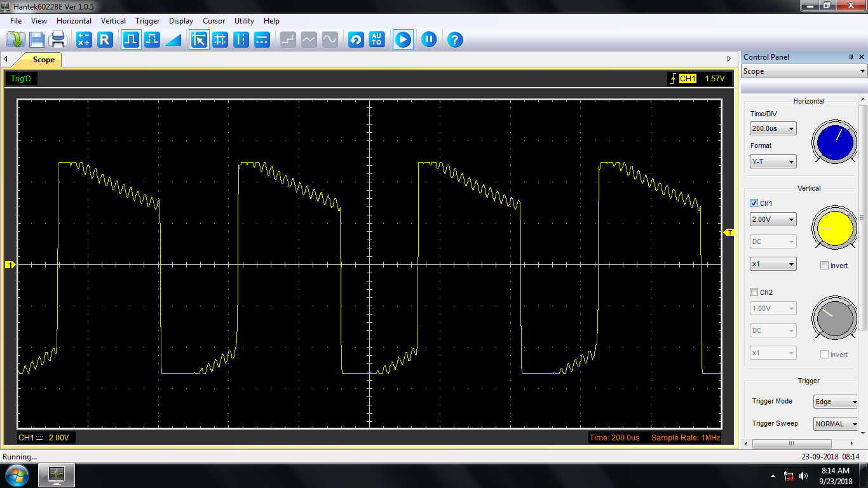The image size is (868, 488).
Task: Click the Sample Rate: 1MHz readout
Action: [x=686, y=438]
